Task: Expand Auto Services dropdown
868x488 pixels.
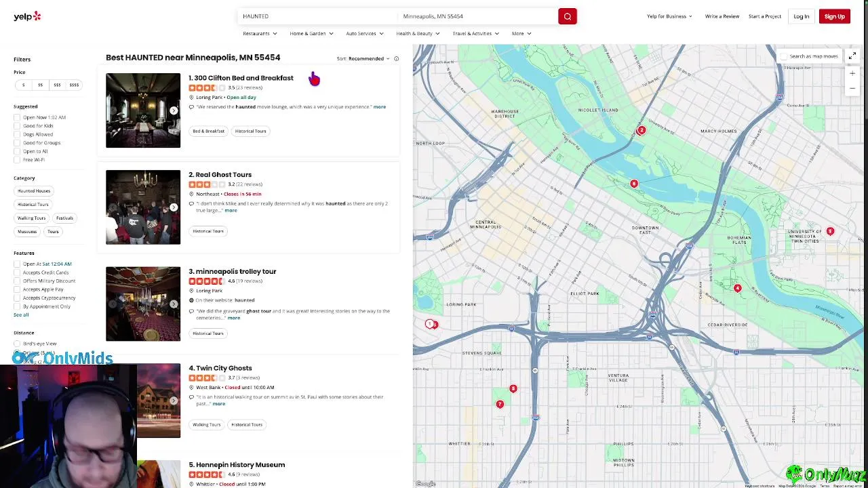Action: pos(364,33)
